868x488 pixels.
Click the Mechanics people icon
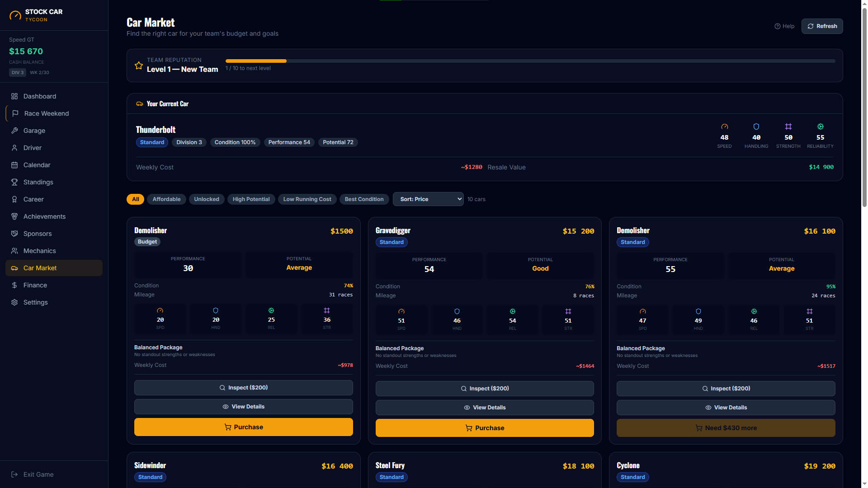[14, 251]
